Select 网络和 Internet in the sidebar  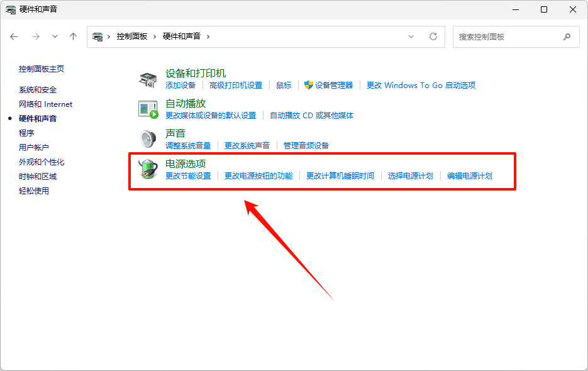[x=45, y=104]
